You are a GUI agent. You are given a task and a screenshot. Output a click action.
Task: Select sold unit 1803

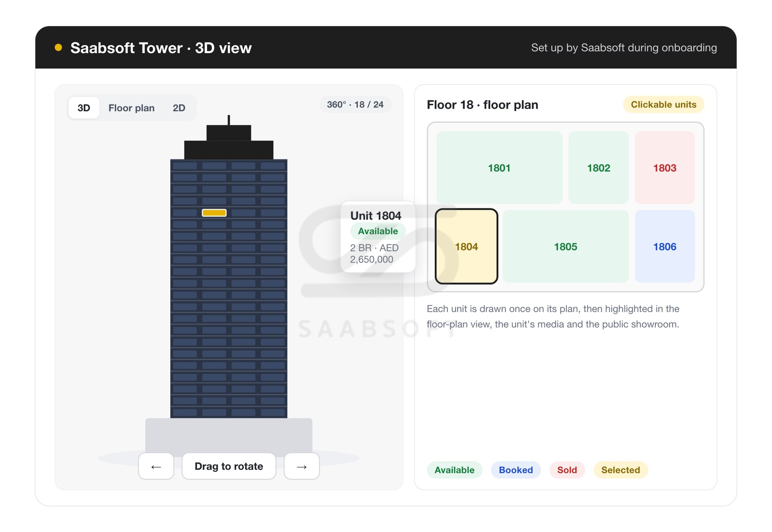[x=665, y=168]
